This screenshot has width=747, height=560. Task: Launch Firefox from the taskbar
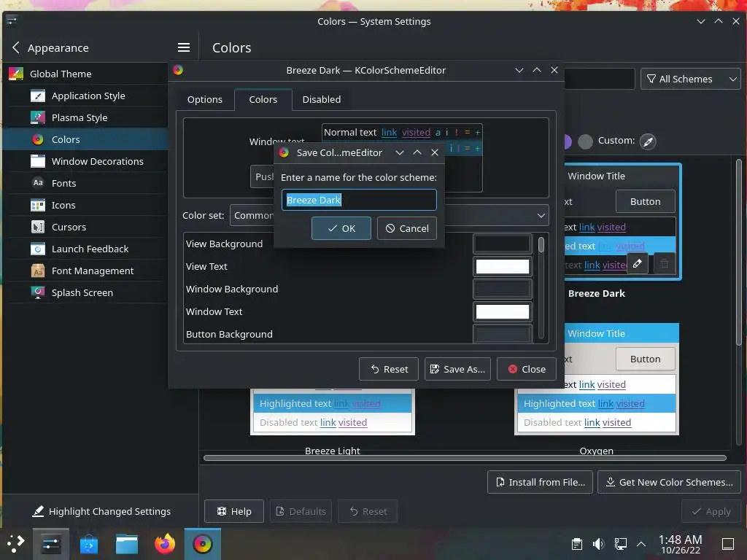(x=165, y=544)
